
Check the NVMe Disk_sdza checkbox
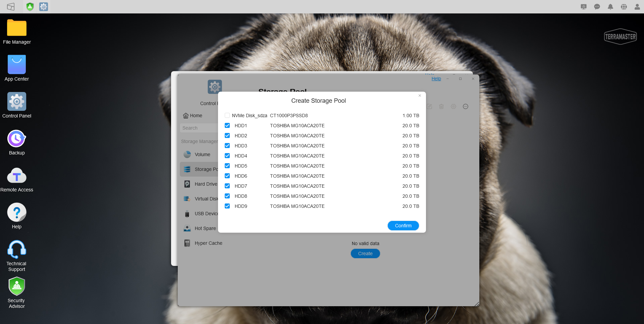tap(227, 115)
